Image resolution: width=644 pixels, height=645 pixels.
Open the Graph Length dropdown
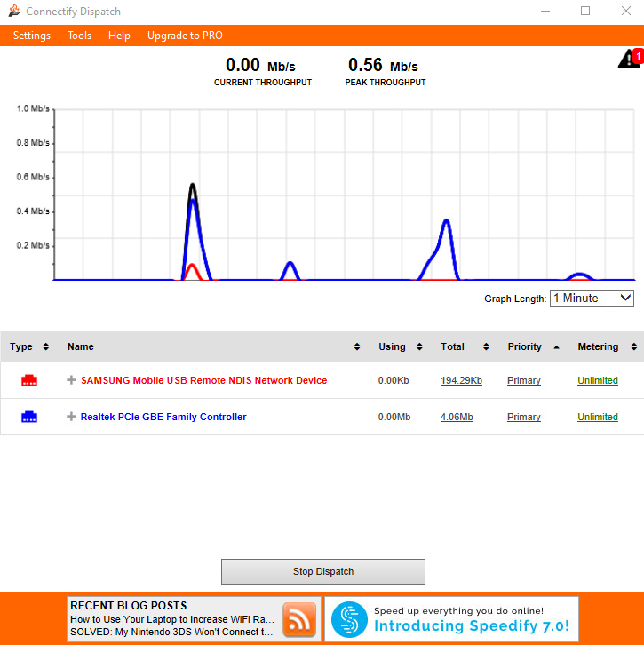[x=592, y=298]
